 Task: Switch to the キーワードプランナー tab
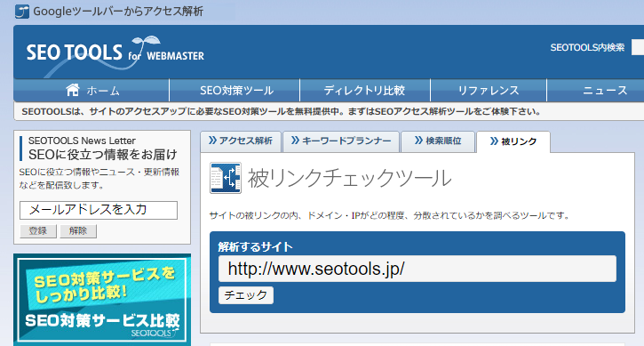click(x=341, y=141)
